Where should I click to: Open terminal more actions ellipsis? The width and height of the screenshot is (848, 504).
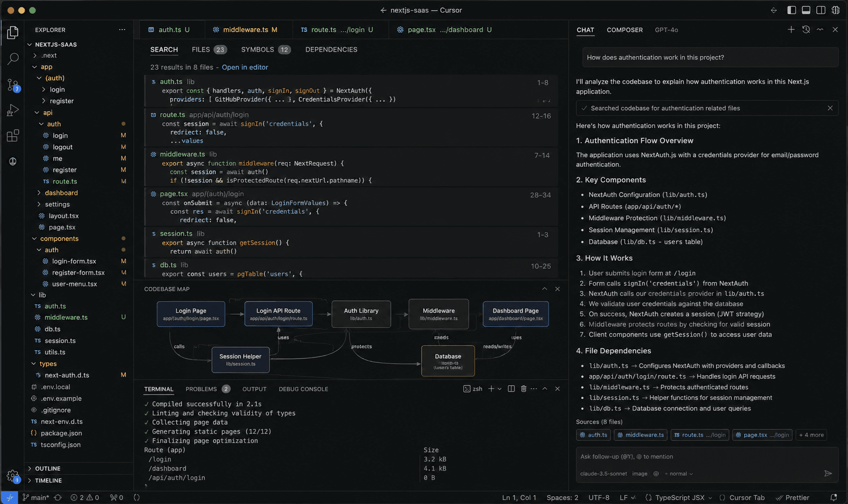(x=534, y=389)
